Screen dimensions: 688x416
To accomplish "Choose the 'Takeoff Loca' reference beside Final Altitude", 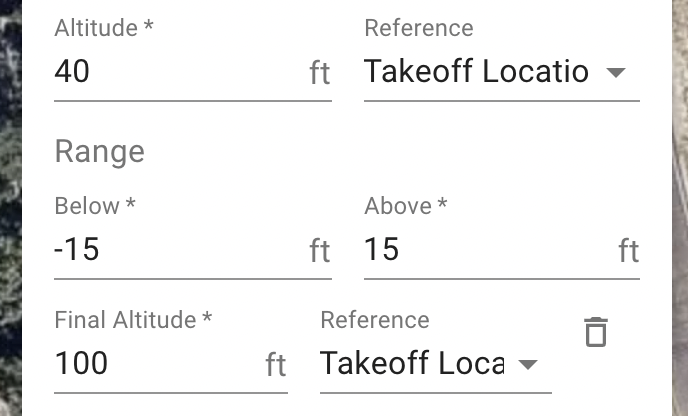I will click(412, 363).
